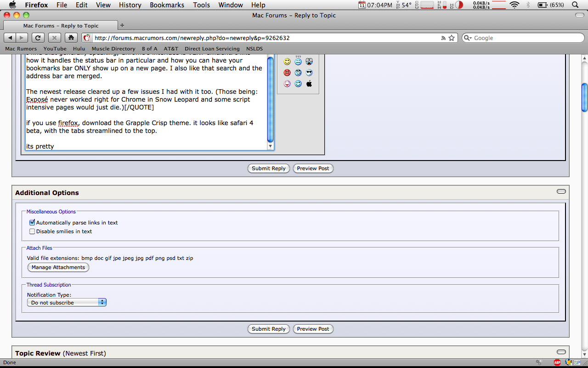Open the battery status menu
The image size is (588, 368).
[551, 5]
